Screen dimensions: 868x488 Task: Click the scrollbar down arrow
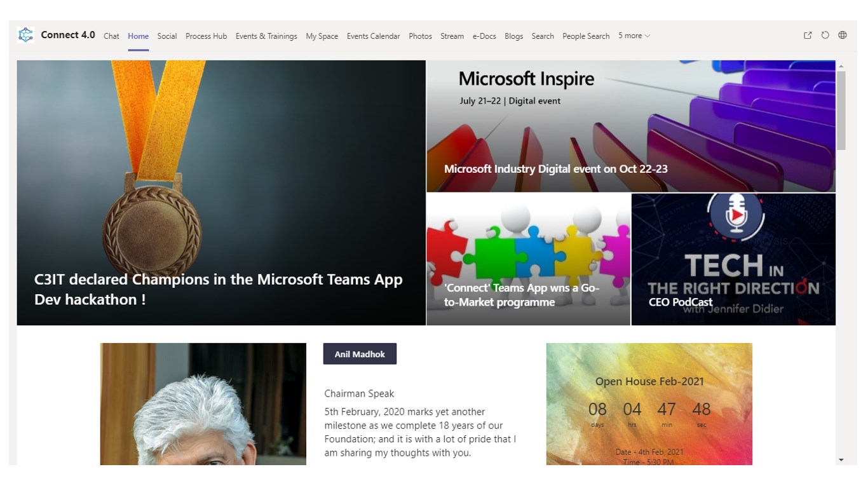click(841, 459)
